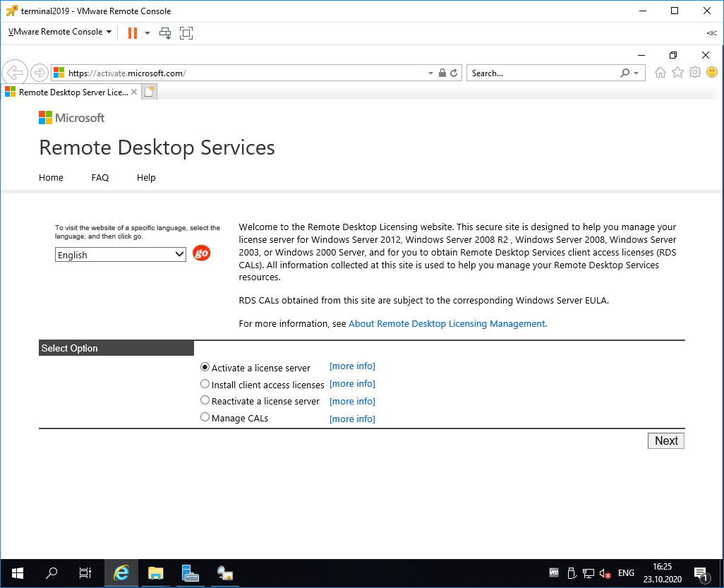Image resolution: width=724 pixels, height=588 pixels.
Task: Enter full screen mode via the toolbar icon
Action: point(186,32)
